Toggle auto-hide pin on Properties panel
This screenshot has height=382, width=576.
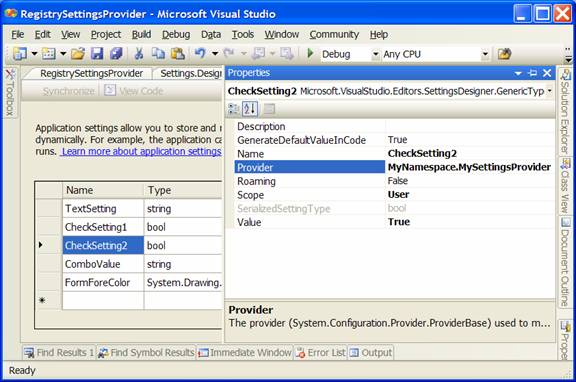coord(532,73)
